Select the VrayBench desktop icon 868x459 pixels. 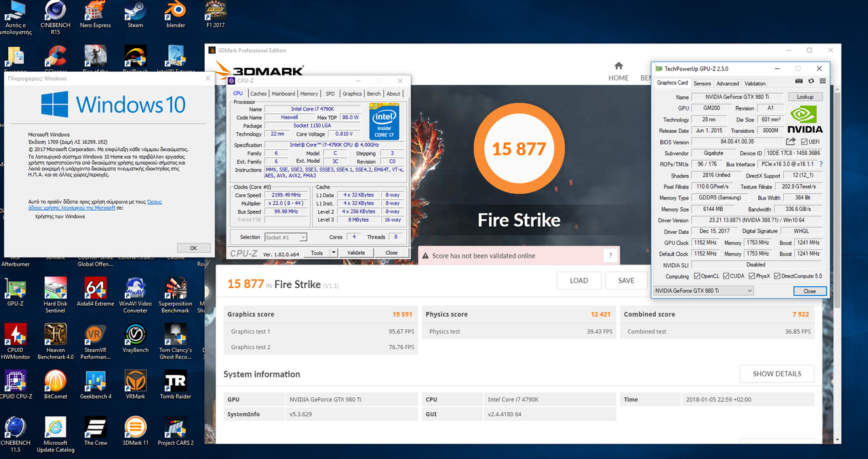pyautogui.click(x=136, y=338)
